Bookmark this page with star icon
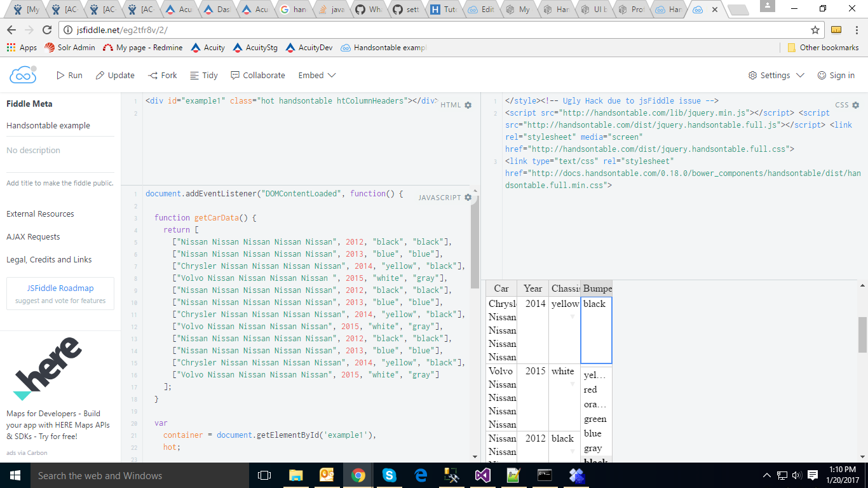The width and height of the screenshot is (868, 488). point(815,30)
